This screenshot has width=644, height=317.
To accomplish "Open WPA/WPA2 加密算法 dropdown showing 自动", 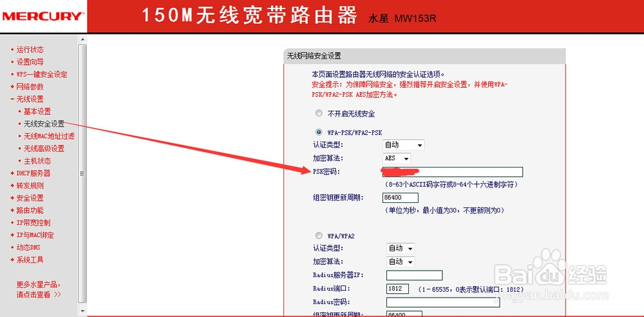I will (401, 262).
